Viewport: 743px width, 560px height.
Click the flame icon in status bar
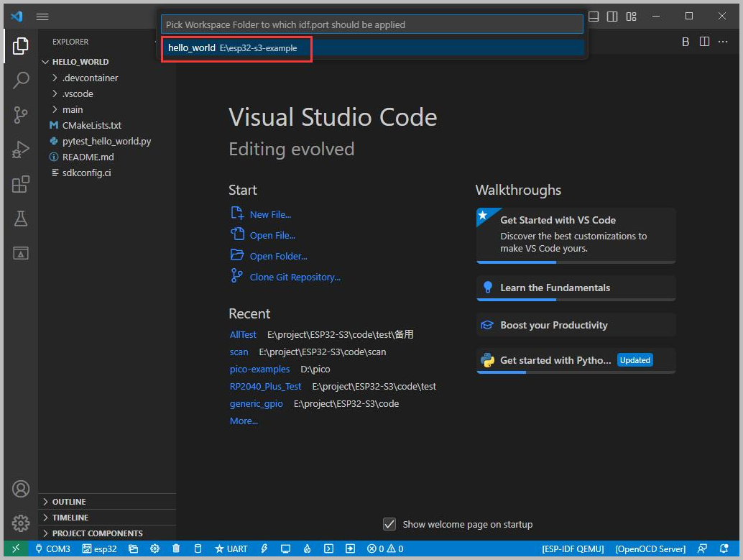307,548
